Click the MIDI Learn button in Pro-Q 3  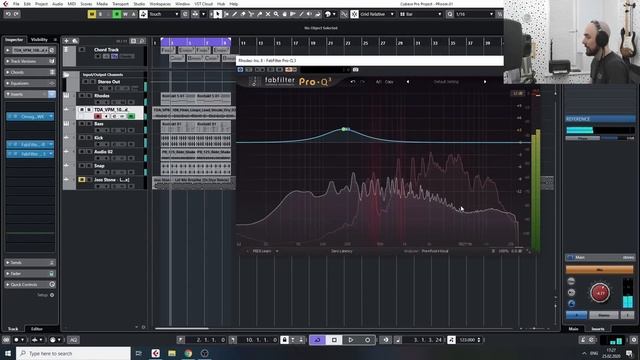click(x=262, y=251)
